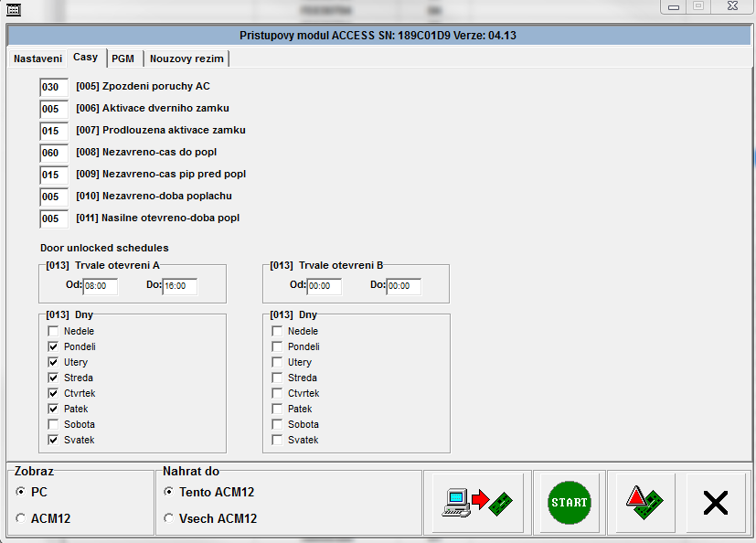This screenshot has width=756, height=543.
Task: Select ACM12 radio under Zobraz
Action: (x=21, y=518)
